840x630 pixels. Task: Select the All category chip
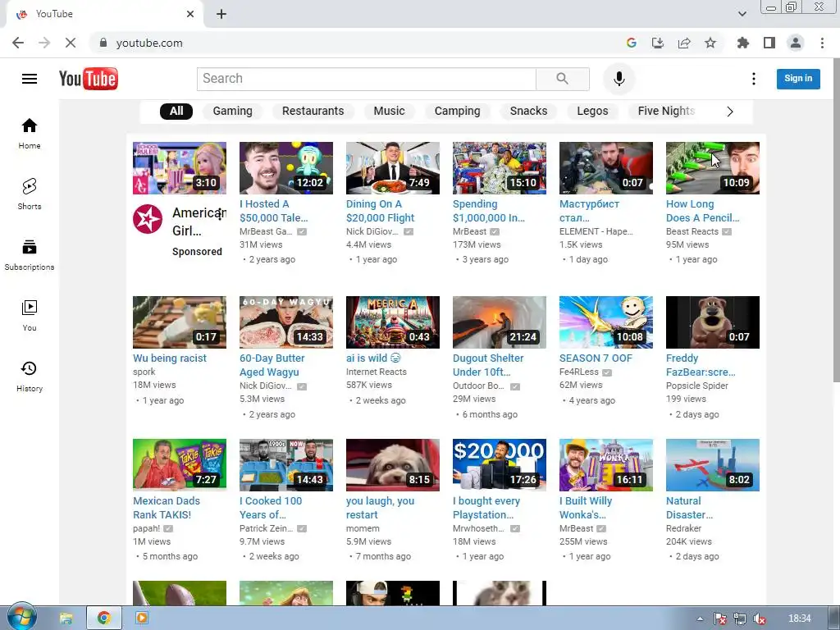click(x=176, y=111)
